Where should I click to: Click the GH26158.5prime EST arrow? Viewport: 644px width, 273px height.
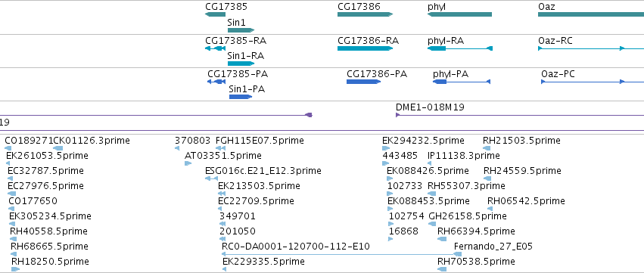pyautogui.click(x=432, y=224)
